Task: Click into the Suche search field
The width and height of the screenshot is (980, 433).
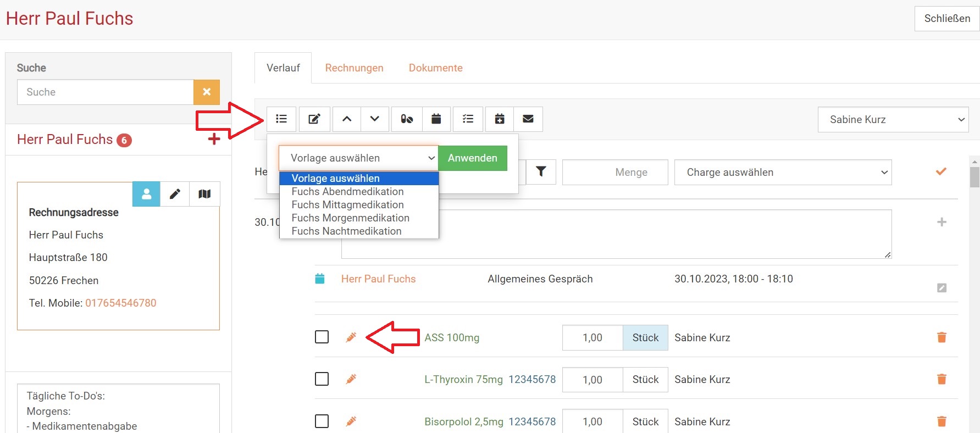Action: (x=106, y=92)
